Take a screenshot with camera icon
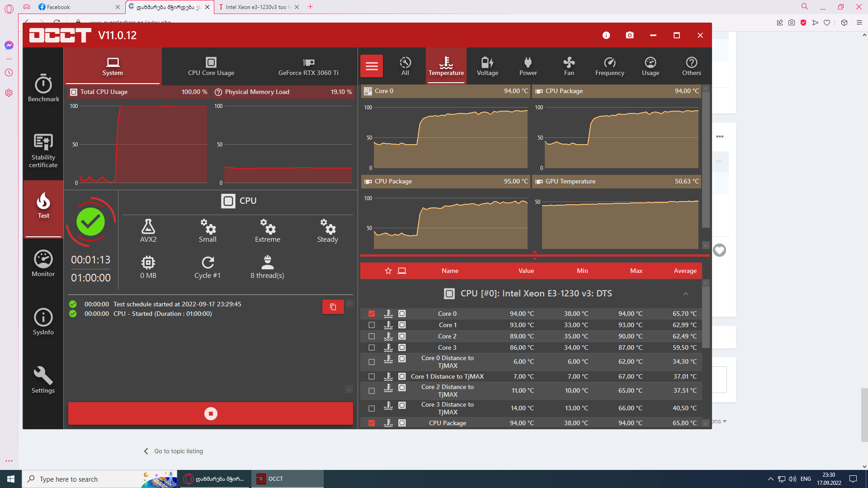Screen dimensions: 868x488 629,35
